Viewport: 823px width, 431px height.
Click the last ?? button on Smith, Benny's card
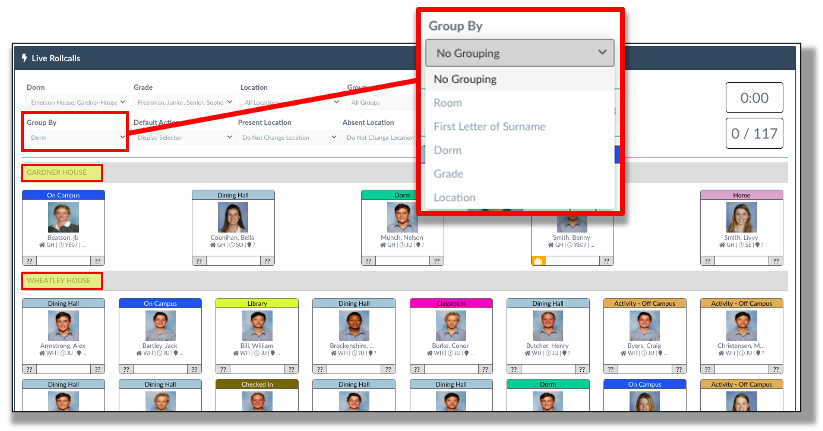[x=606, y=261]
